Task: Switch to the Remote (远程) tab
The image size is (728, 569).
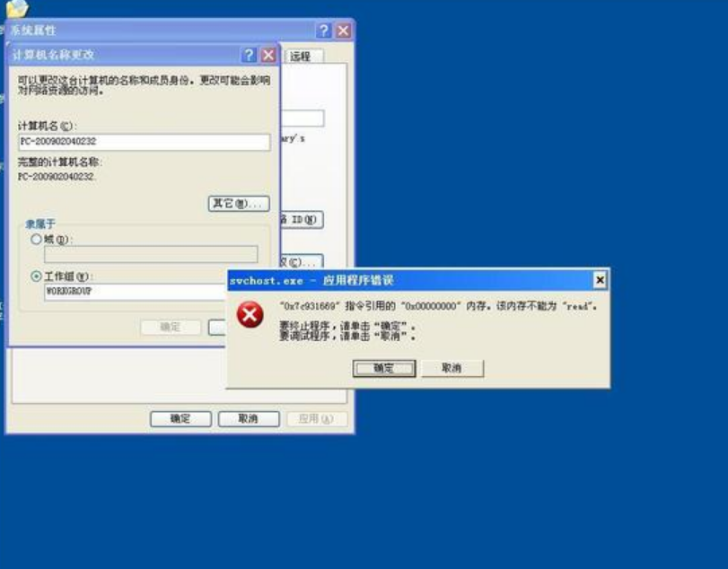Action: [x=302, y=57]
